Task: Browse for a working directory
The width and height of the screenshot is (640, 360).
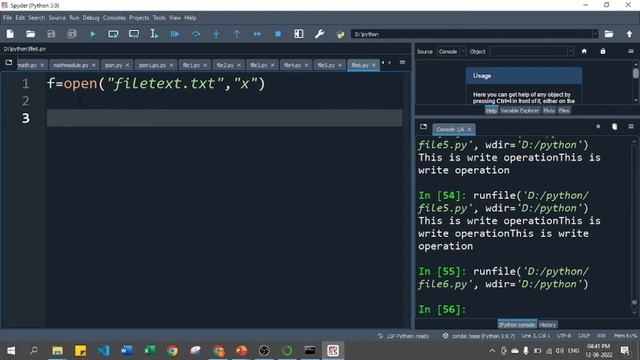Action: pyautogui.click(x=609, y=34)
